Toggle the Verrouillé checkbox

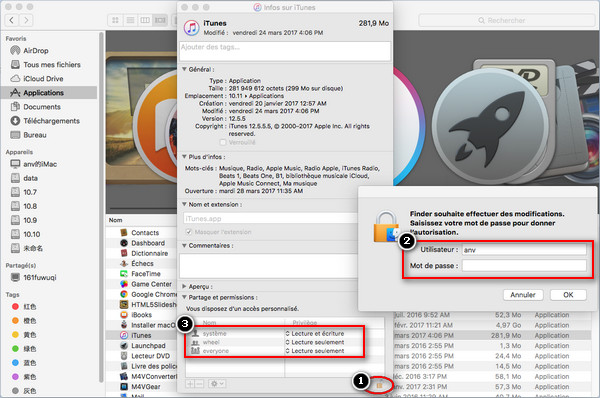223,142
